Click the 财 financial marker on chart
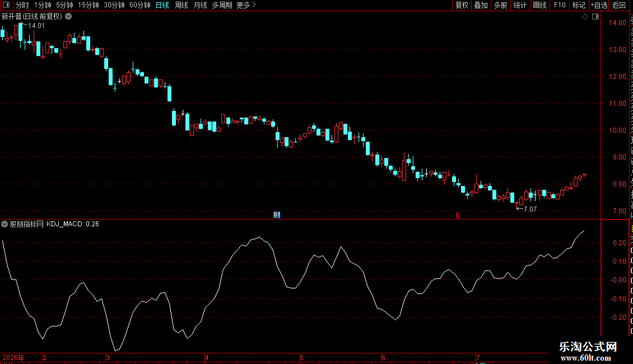The height and width of the screenshot is (364, 633). click(277, 215)
